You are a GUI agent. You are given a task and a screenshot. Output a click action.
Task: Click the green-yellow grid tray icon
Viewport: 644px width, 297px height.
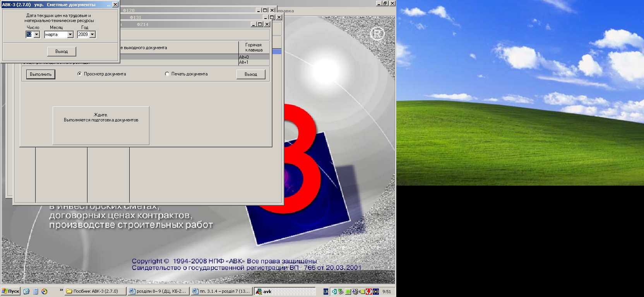point(348,292)
